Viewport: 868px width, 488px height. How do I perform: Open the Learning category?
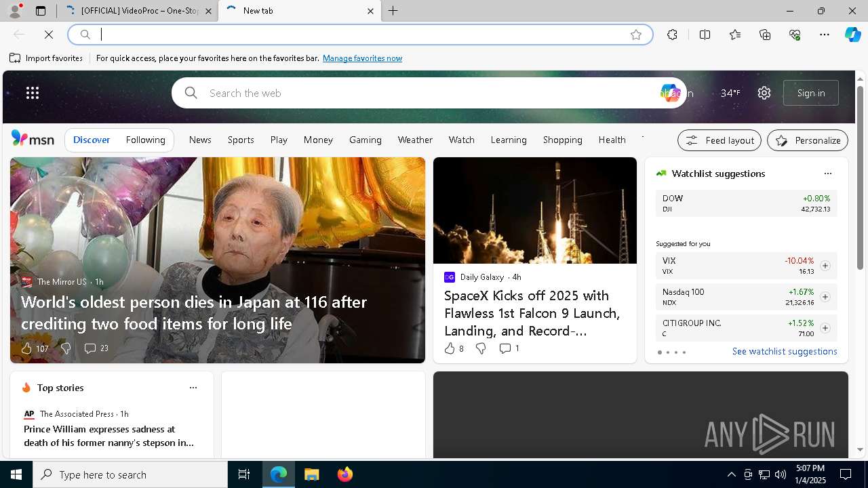coord(509,140)
